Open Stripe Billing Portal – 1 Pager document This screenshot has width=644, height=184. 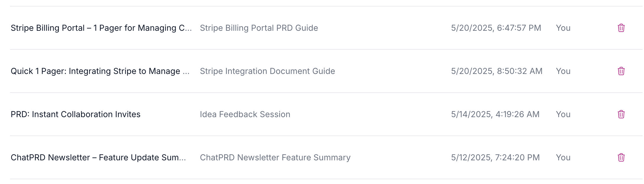pos(101,28)
